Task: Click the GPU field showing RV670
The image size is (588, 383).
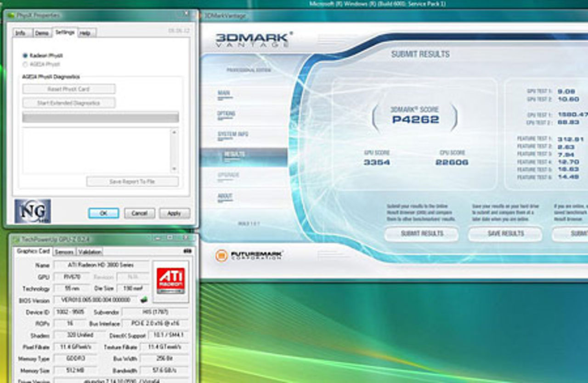Action: pyautogui.click(x=72, y=277)
